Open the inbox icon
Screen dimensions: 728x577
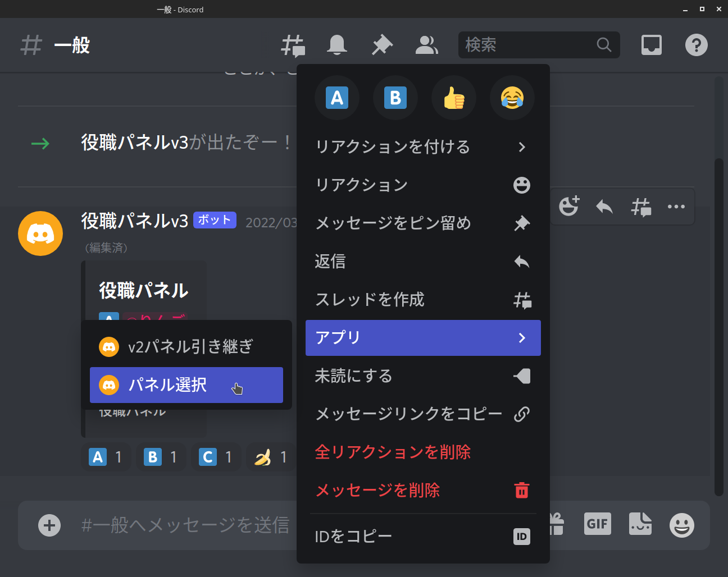(x=652, y=45)
